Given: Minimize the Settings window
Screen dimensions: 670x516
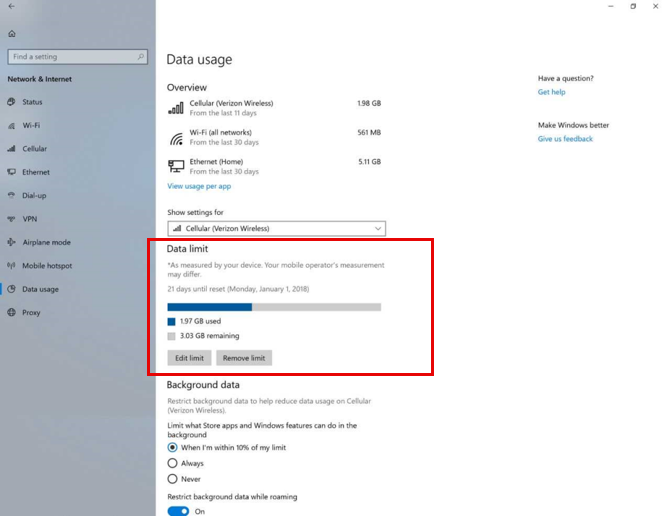Looking at the screenshot, I should 611,6.
